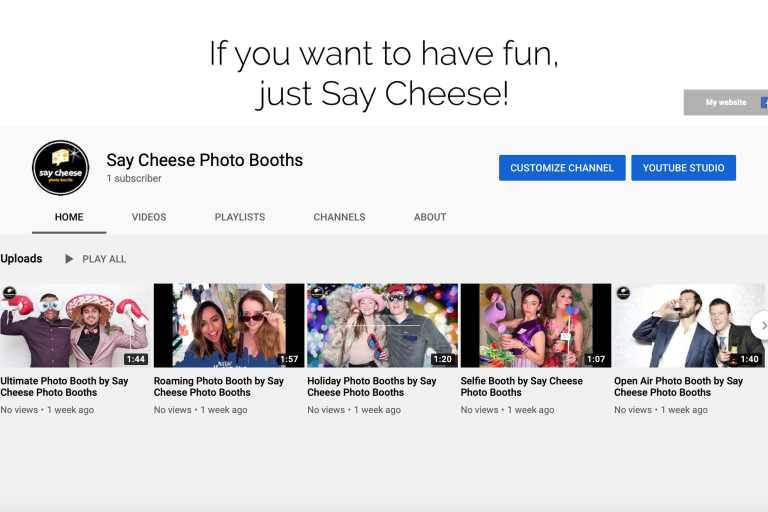Click the small channel logo on Holiday Photo Booths thumbnail
The width and height of the screenshot is (768, 512).
pyautogui.click(x=316, y=293)
